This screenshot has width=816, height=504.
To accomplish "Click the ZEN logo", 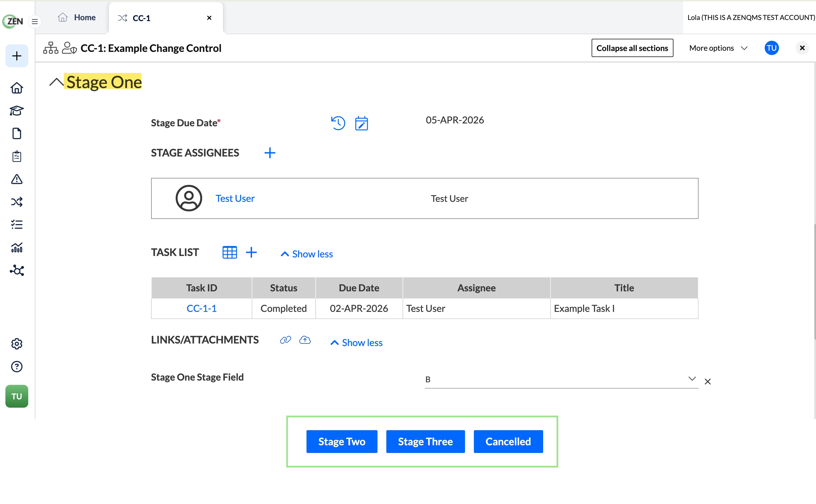I will point(13,21).
